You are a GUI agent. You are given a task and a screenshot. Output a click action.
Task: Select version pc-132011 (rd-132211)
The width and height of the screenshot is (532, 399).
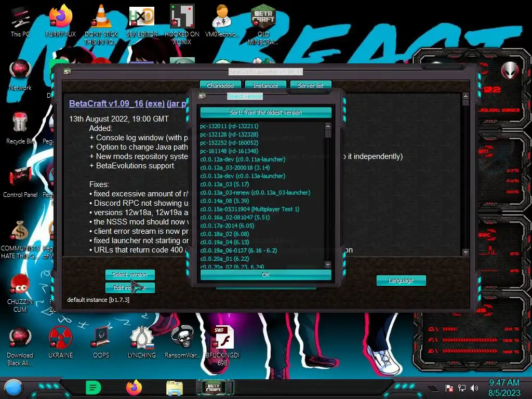pos(229,126)
